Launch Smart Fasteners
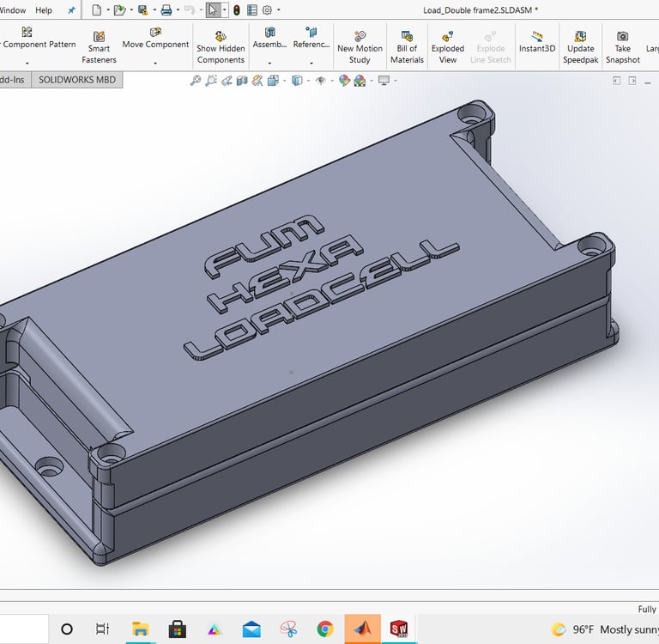The height and width of the screenshot is (644, 659). 99,47
